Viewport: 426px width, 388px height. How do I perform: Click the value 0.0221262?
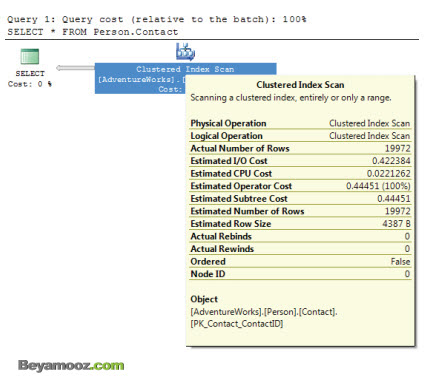point(389,174)
